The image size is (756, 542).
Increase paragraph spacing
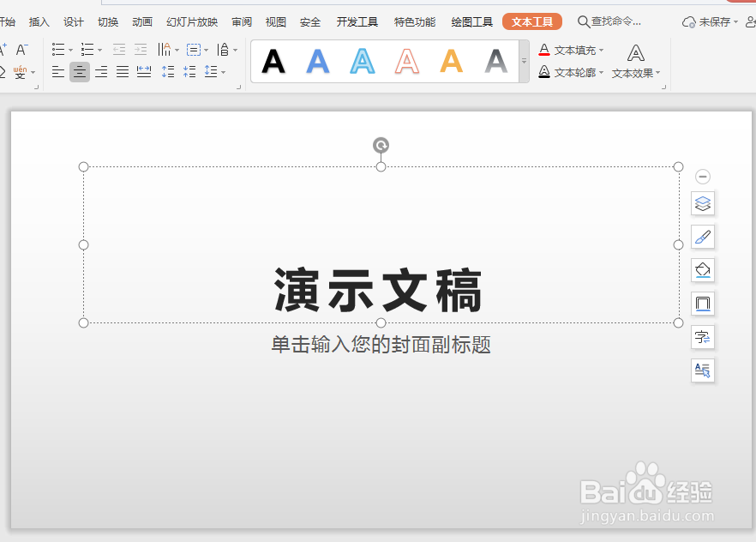click(168, 72)
